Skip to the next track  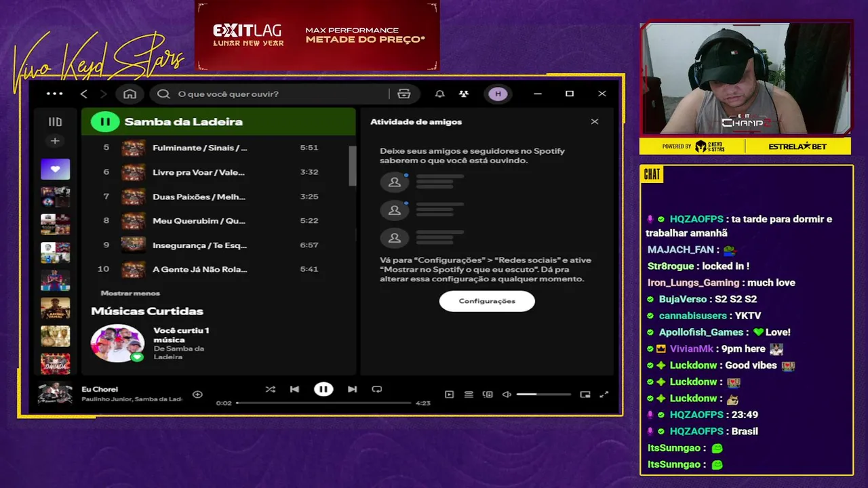point(352,389)
